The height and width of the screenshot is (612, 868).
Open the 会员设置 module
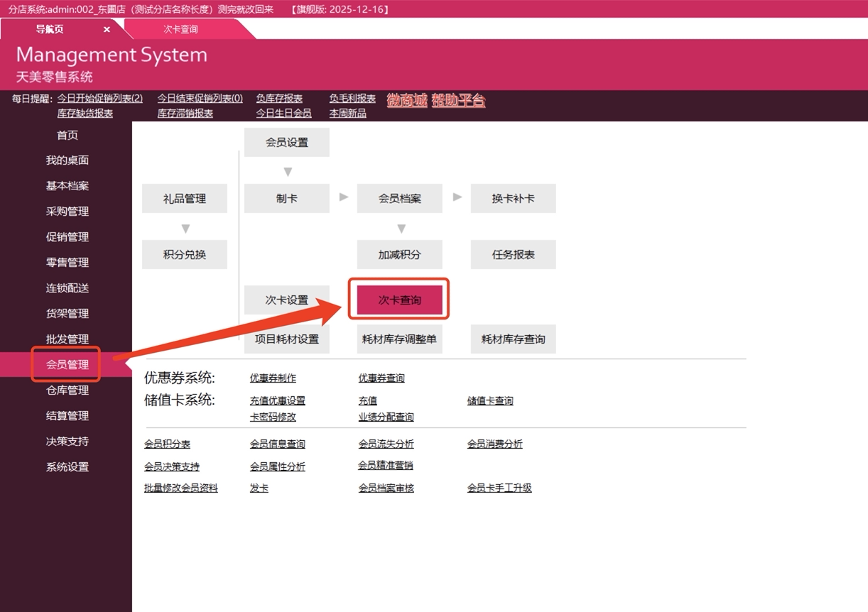[x=287, y=143]
